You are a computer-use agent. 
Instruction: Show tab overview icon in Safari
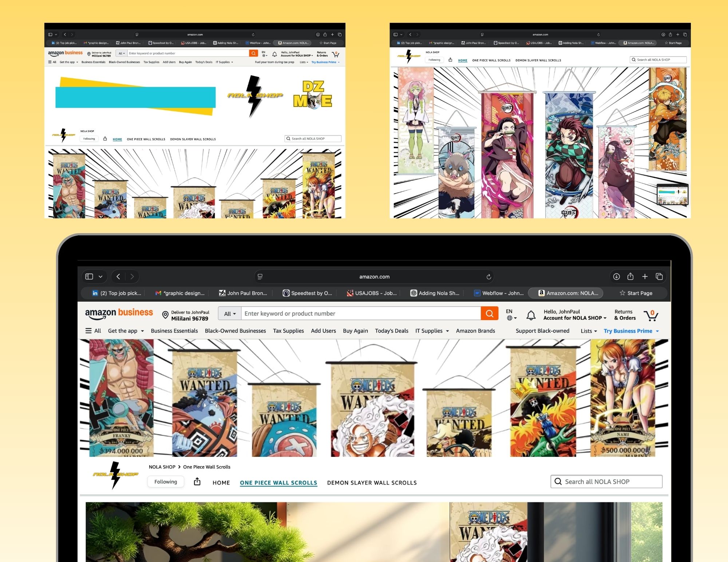(x=659, y=277)
